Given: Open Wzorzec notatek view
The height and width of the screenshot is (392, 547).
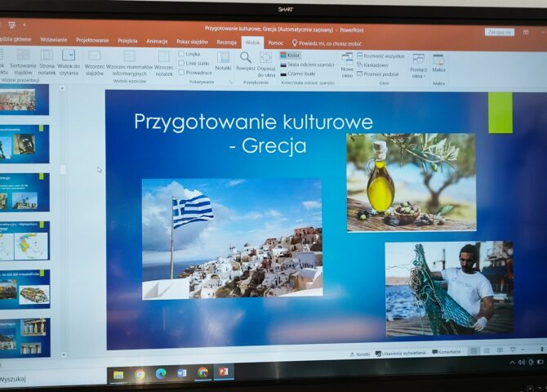Looking at the screenshot, I should pyautogui.click(x=164, y=62).
